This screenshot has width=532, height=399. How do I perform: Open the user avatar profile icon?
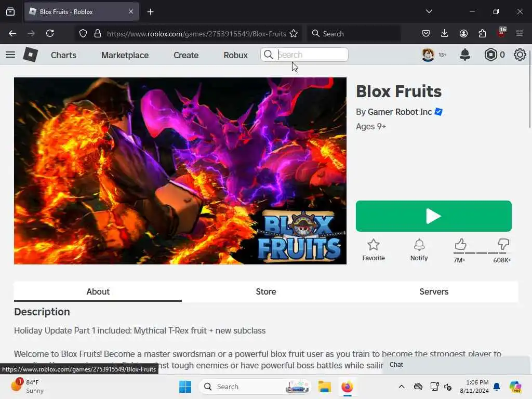point(428,55)
